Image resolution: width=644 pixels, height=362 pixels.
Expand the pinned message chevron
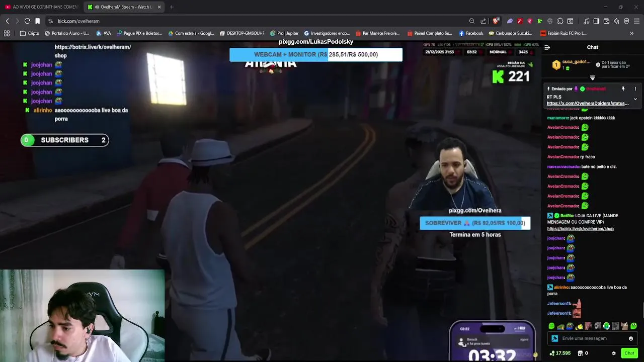click(x=635, y=99)
